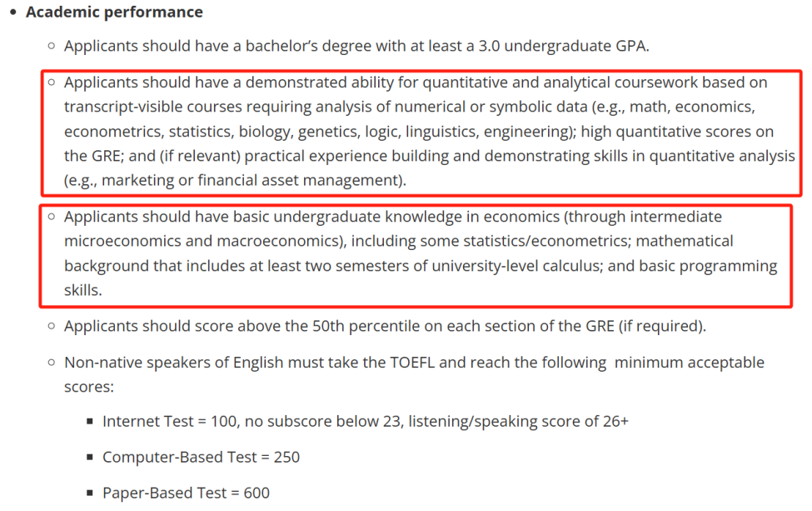Click the square bullet before "Paper-Based Test"
Screen dimensions: 812x511
pos(90,493)
